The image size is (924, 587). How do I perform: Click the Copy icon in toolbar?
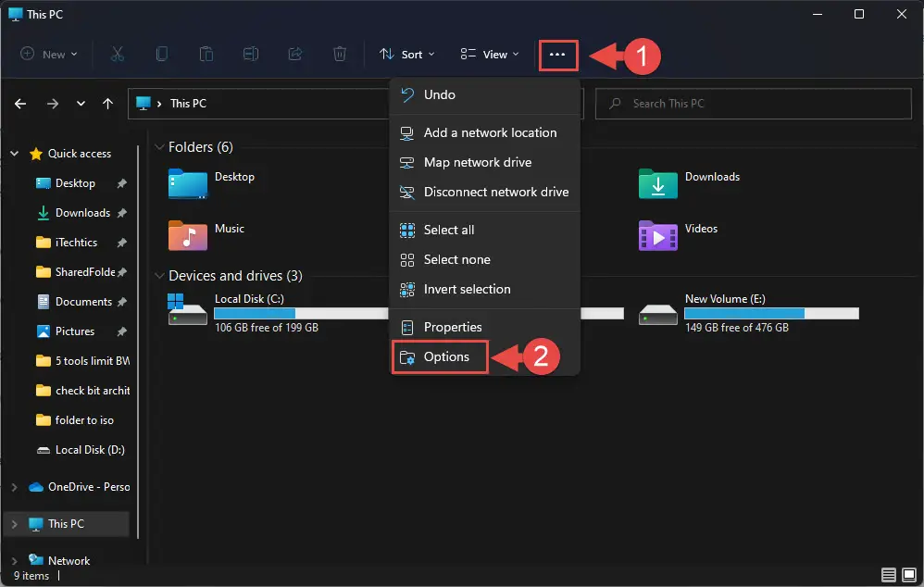click(161, 55)
